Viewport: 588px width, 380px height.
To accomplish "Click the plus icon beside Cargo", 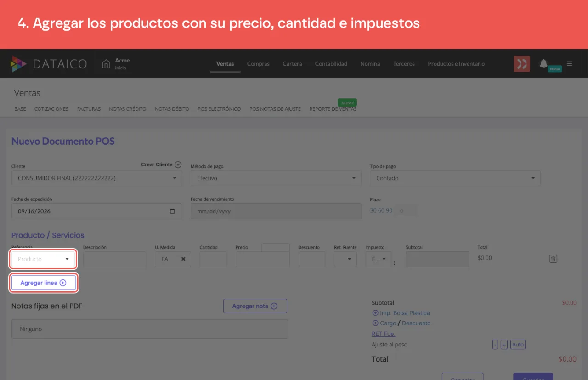I will [375, 323].
